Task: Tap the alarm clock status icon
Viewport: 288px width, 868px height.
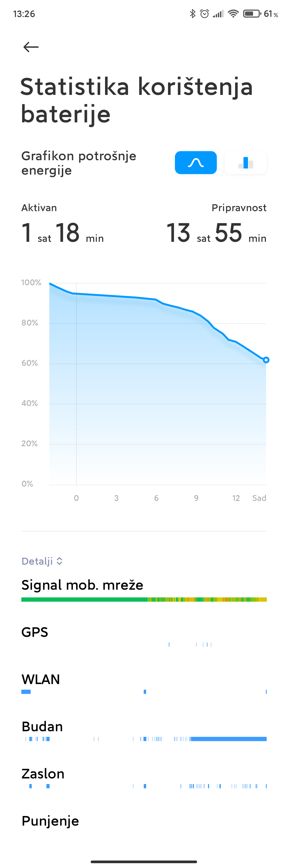Action: pos(204,14)
